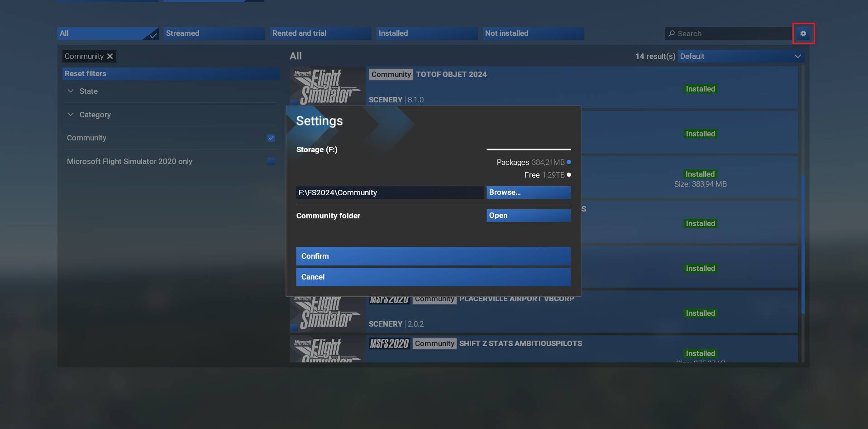Click the magnifier icon in the search box
The image size is (868, 429).
click(x=672, y=34)
